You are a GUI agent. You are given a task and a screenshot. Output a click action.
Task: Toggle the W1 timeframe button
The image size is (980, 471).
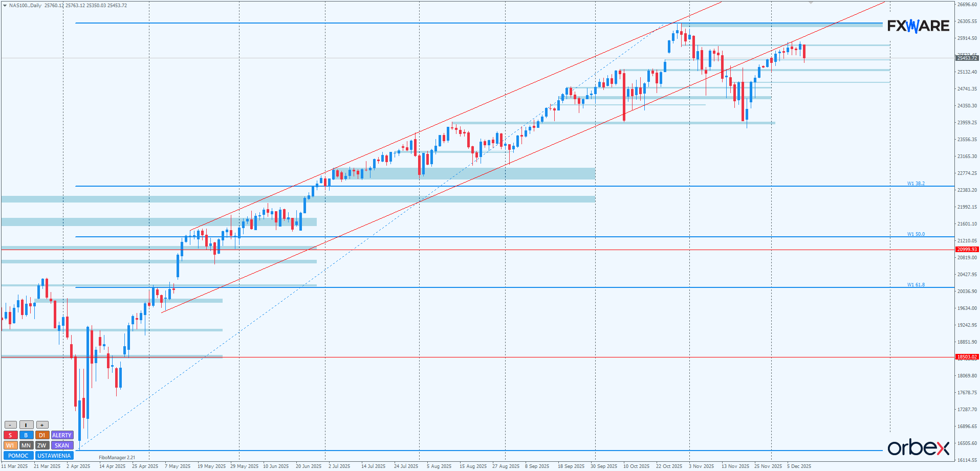[10, 445]
